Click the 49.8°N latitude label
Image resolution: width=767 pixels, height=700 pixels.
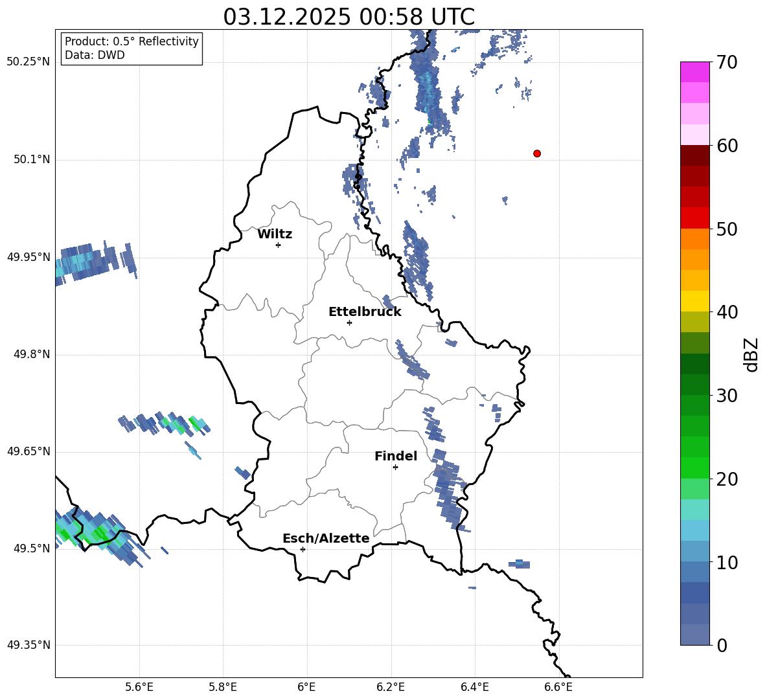pos(32,354)
